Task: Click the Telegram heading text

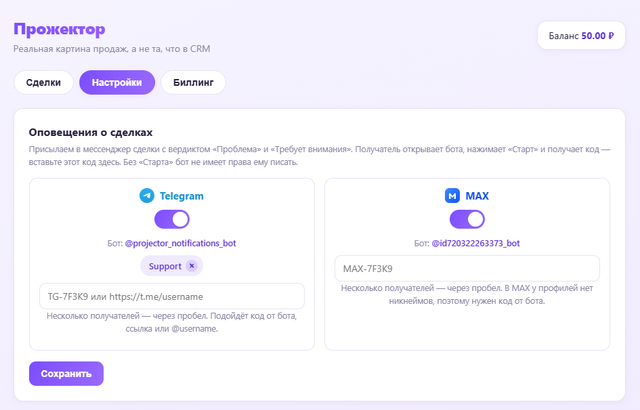Action: (182, 196)
